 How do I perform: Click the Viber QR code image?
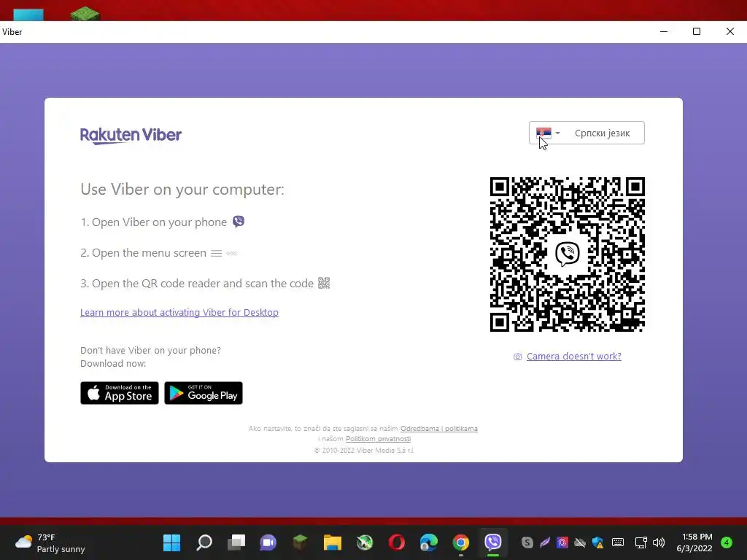coord(567,254)
